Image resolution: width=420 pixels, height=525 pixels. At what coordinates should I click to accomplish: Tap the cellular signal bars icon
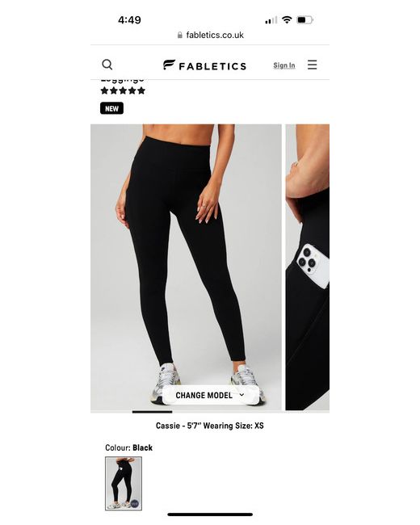(x=271, y=20)
